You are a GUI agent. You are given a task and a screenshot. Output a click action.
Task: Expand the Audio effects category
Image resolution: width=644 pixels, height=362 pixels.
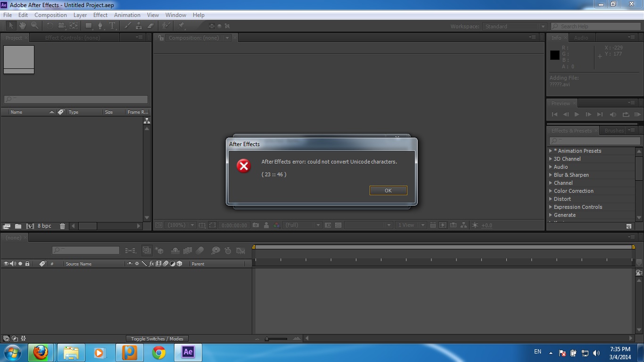[x=550, y=167]
